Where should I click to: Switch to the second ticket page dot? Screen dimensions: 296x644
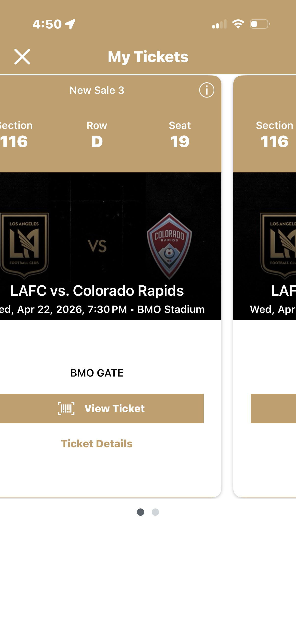coord(155,512)
